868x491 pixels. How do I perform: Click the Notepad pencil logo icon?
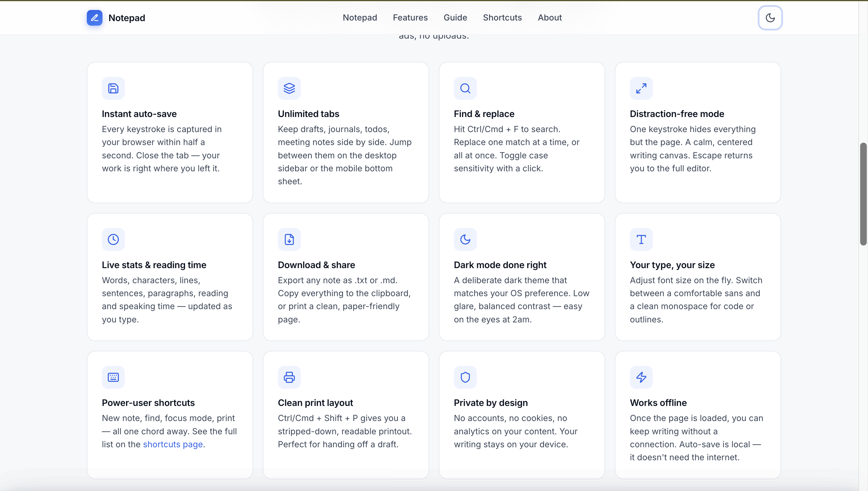tap(94, 17)
